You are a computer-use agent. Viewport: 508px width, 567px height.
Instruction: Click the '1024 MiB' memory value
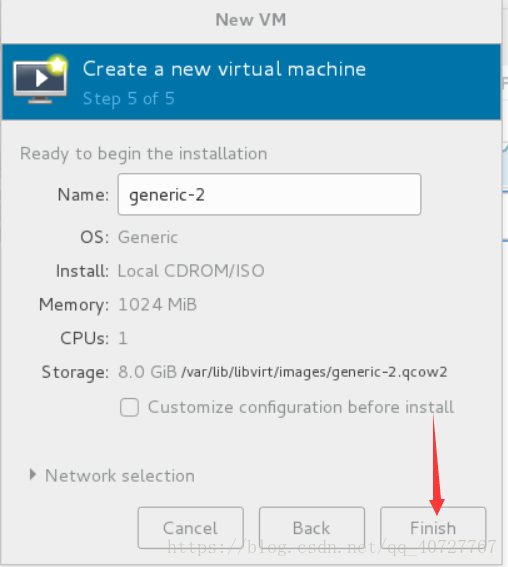click(158, 304)
